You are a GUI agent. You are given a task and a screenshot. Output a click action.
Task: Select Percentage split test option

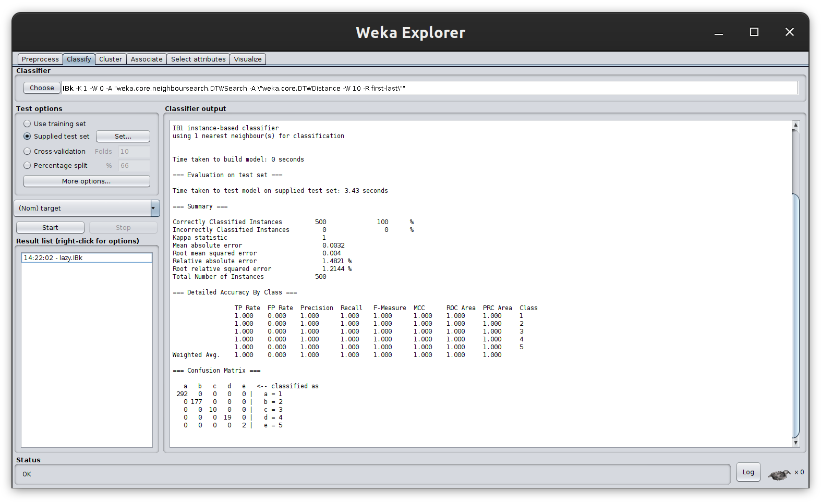56,165
